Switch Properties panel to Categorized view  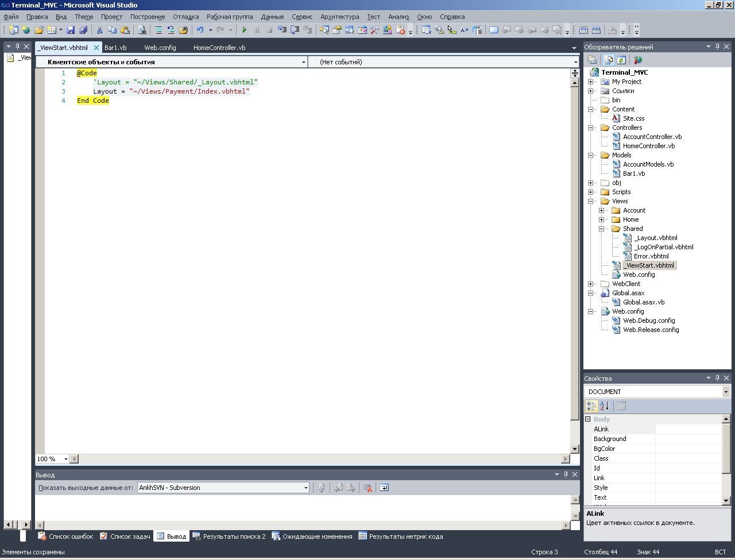pyautogui.click(x=591, y=406)
